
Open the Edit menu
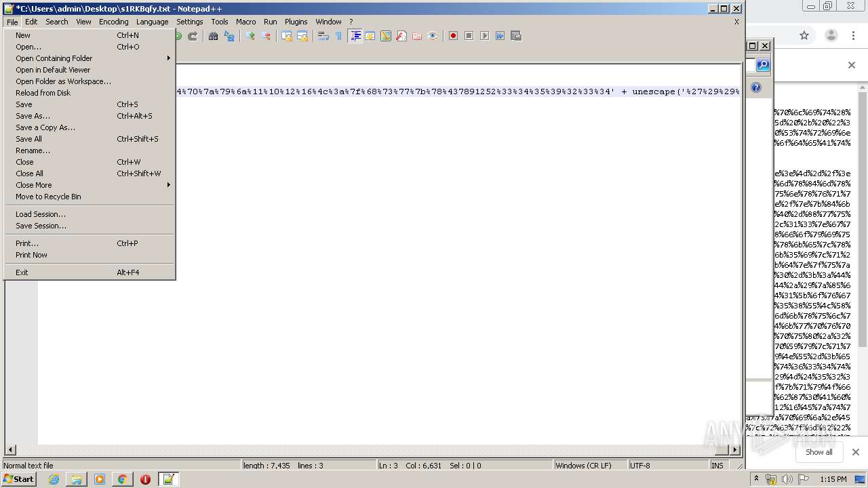tap(31, 22)
